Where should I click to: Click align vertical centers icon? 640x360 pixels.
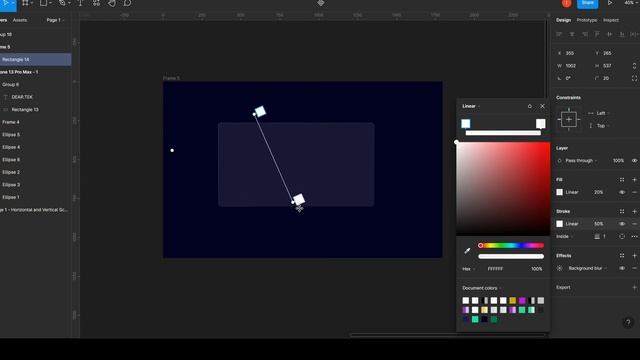pyautogui.click(x=610, y=34)
